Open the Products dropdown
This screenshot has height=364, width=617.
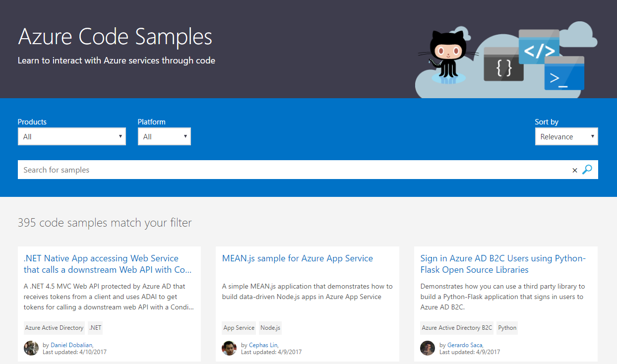pyautogui.click(x=72, y=136)
